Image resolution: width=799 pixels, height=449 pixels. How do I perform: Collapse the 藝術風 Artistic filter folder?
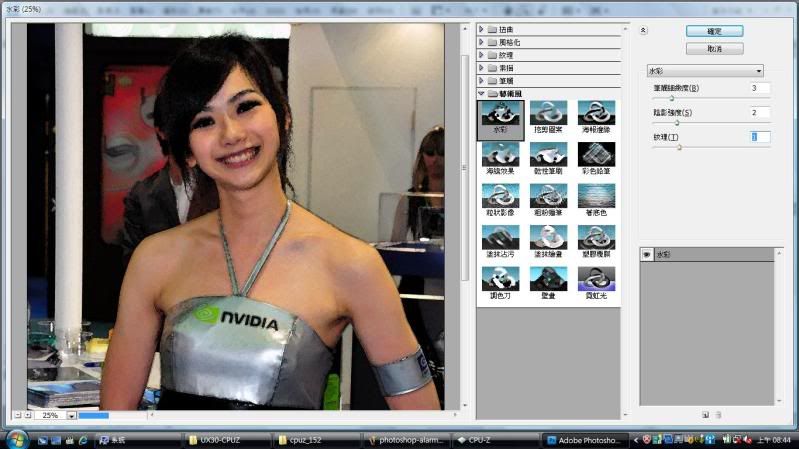[x=481, y=94]
